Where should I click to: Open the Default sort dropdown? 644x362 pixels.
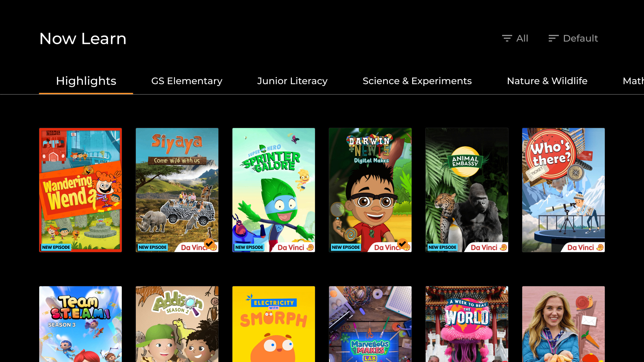point(573,38)
